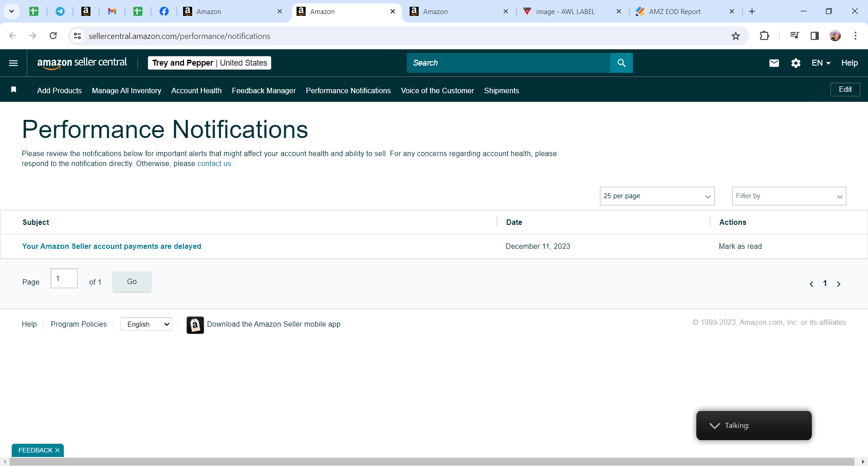Expand the EN language menu in header
The width and height of the screenshot is (868, 466).
tap(821, 63)
